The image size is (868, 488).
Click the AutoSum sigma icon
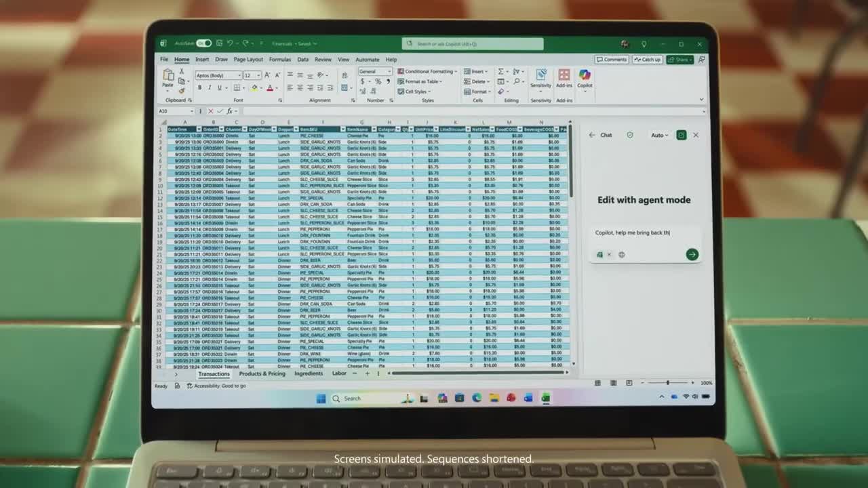[501, 71]
